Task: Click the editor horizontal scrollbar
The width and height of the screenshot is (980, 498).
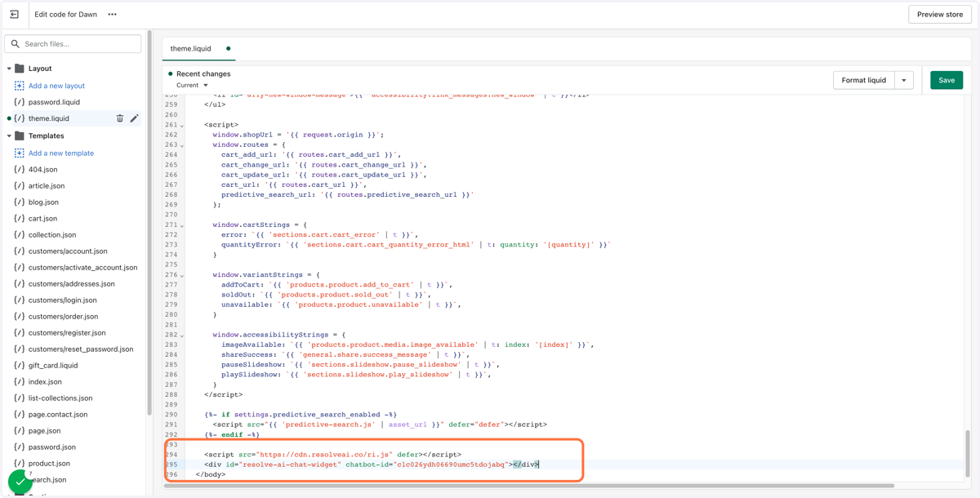Action: 529,486
